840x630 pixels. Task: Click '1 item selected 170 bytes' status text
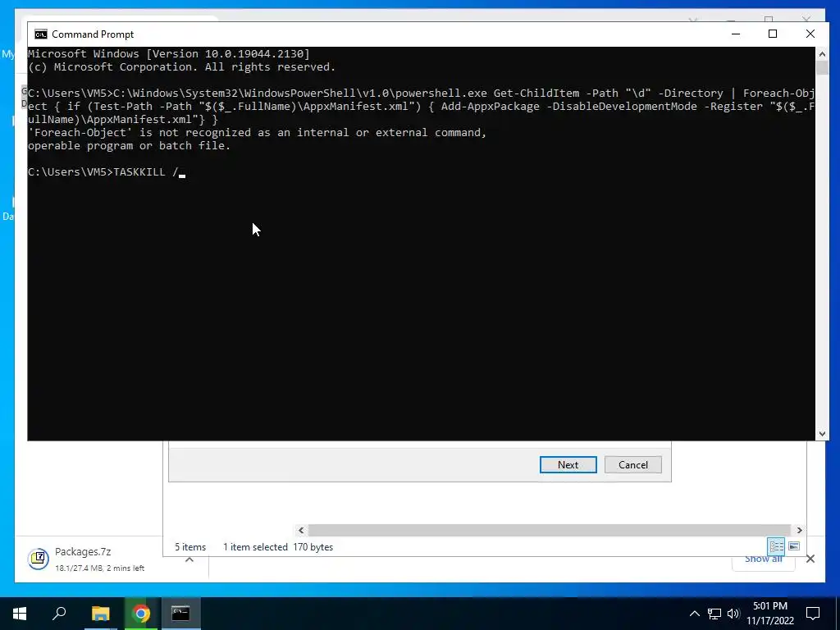pos(278,547)
